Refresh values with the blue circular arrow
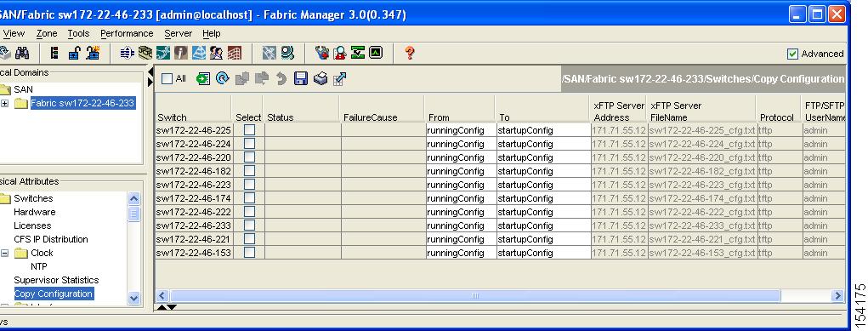The height and width of the screenshot is (331, 868). pos(223,79)
